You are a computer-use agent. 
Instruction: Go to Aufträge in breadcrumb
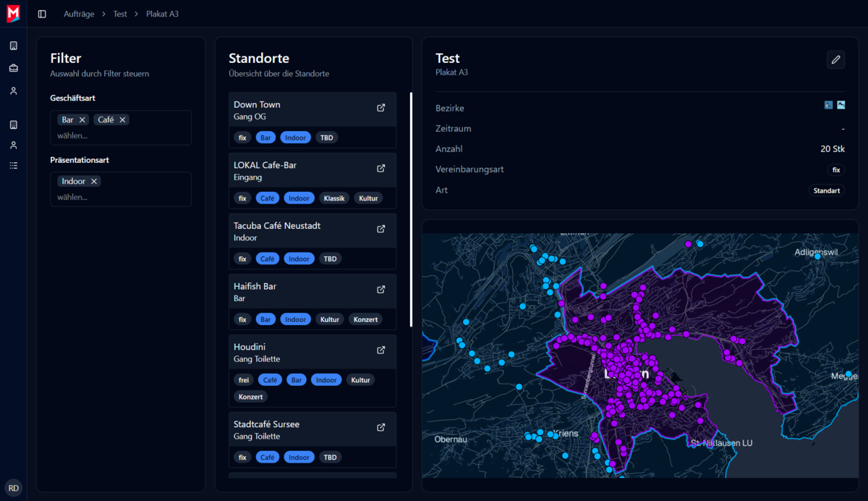tap(79, 14)
